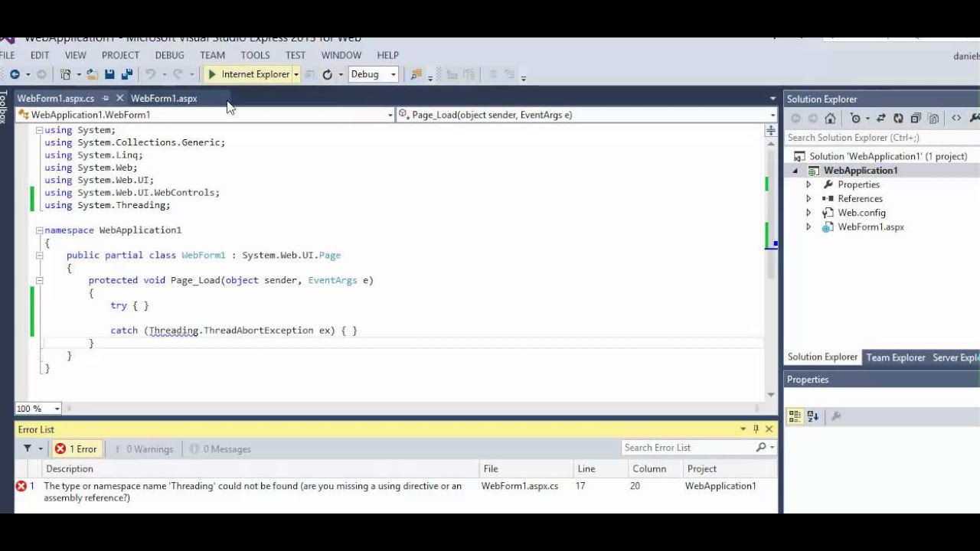Open the browser selection dropdown arrow
The image size is (980, 551).
(x=296, y=74)
